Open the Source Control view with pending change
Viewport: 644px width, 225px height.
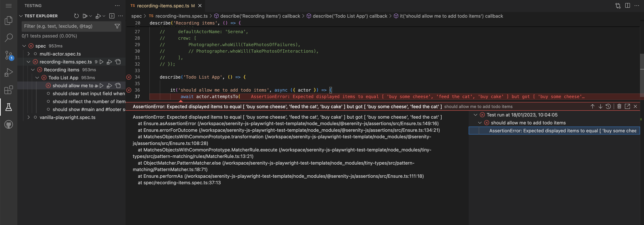click(9, 55)
